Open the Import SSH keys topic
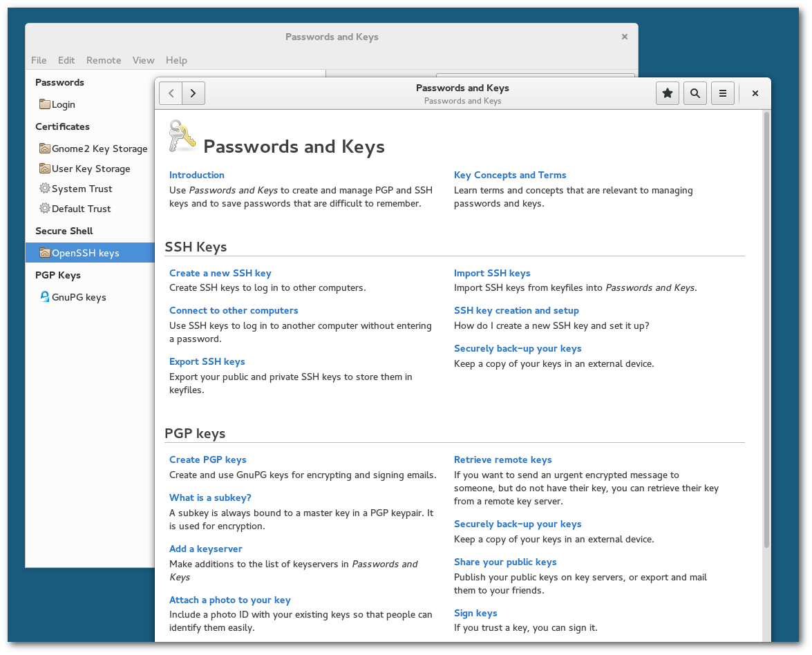Image resolution: width=812 pixels, height=655 pixels. 492,273
